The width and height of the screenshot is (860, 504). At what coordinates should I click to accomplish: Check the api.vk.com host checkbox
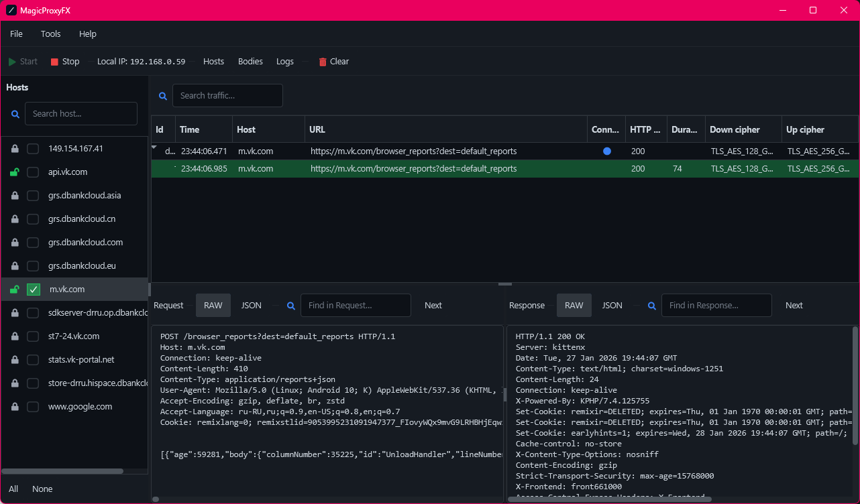click(x=33, y=172)
